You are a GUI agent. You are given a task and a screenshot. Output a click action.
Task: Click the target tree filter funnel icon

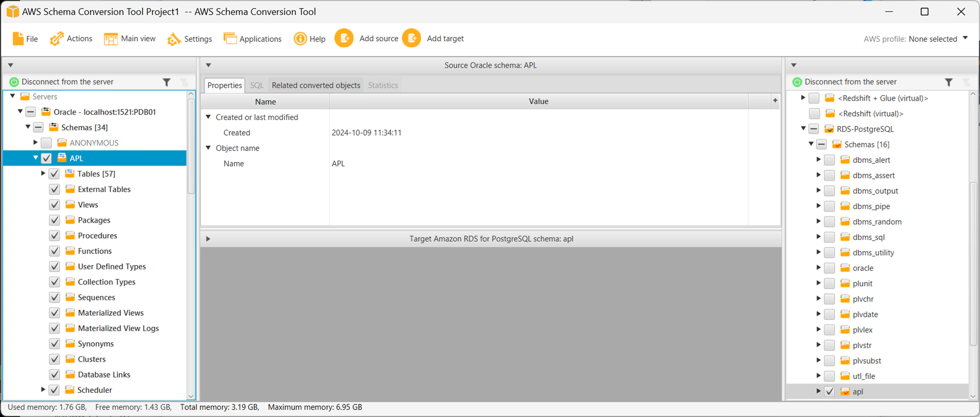(x=949, y=82)
